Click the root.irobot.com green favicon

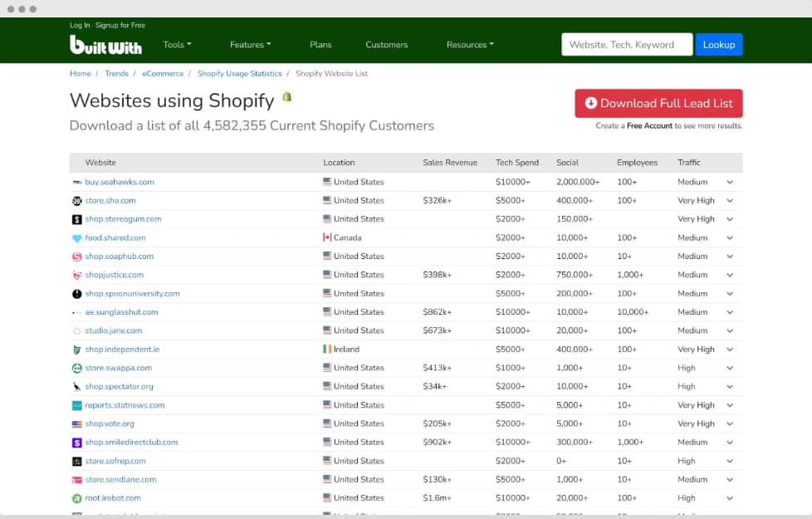point(76,498)
